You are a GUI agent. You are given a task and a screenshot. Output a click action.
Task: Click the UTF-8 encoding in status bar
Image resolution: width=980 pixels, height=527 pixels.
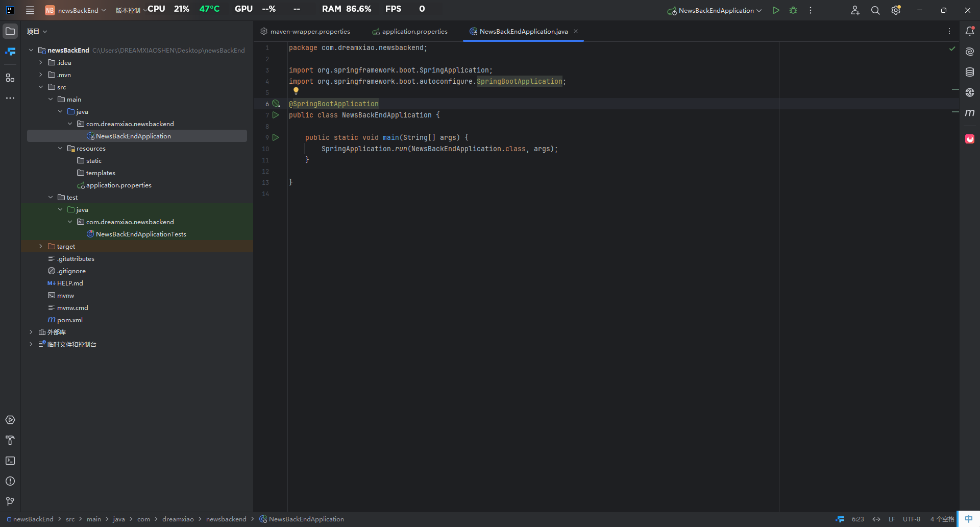(x=911, y=519)
